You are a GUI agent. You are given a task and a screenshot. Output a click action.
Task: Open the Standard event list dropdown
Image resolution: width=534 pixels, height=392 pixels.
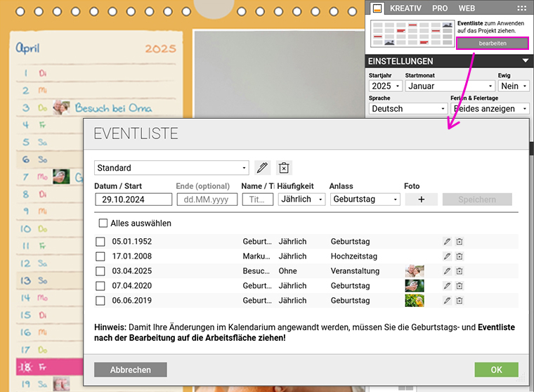coord(171,168)
